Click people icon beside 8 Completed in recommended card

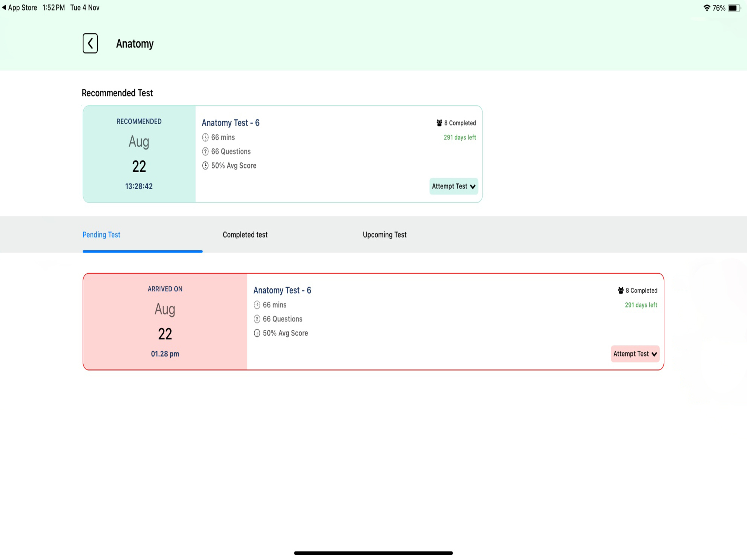439,123
